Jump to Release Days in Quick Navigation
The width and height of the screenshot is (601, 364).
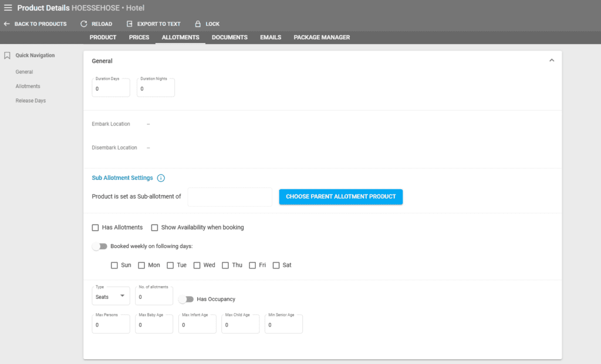click(31, 101)
